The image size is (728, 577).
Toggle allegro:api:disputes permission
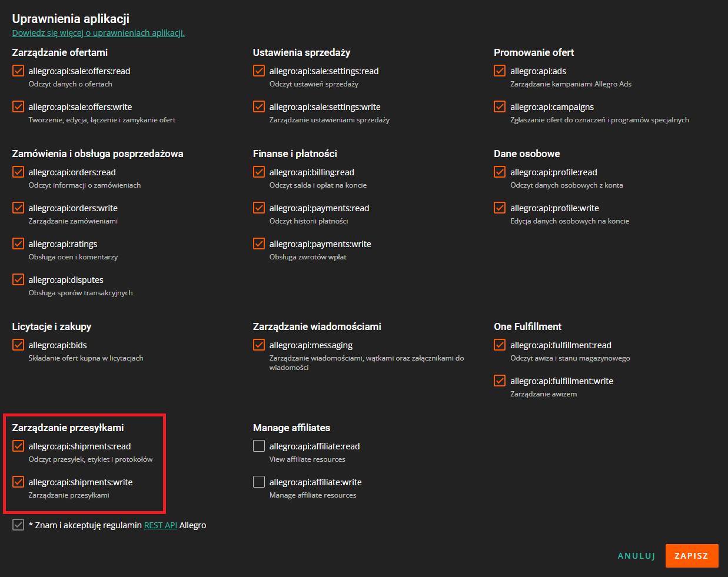coord(18,279)
